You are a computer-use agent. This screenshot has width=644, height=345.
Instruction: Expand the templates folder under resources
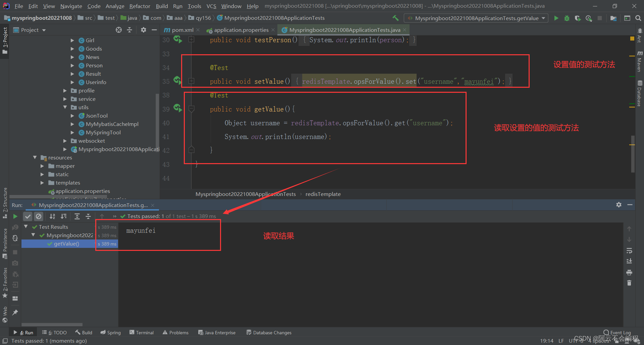pos(42,183)
